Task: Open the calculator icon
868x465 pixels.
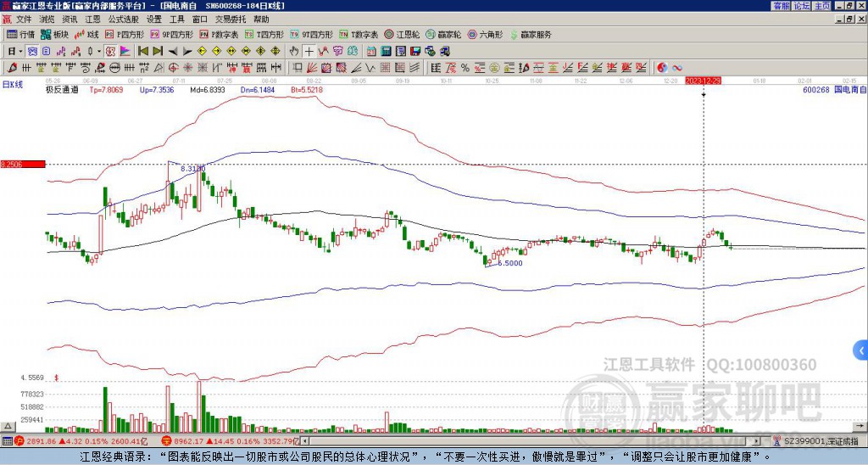Action: coord(386,52)
